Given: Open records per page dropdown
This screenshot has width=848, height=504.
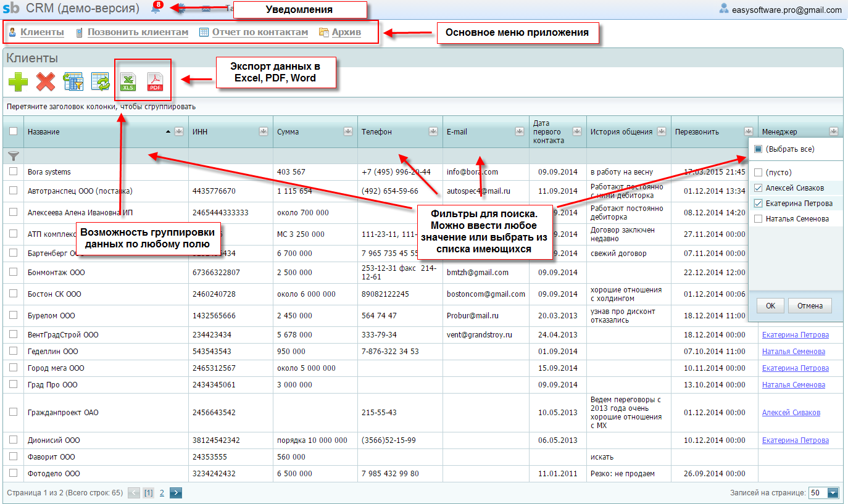Looking at the screenshot, I should [833, 493].
